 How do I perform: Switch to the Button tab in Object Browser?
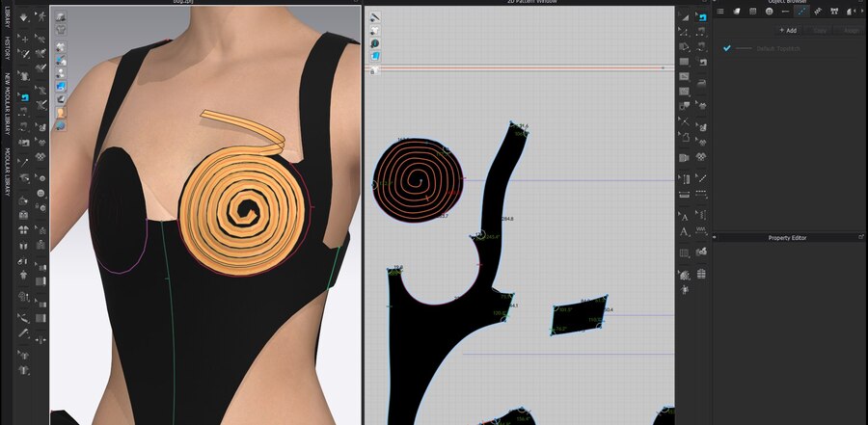[x=769, y=11]
